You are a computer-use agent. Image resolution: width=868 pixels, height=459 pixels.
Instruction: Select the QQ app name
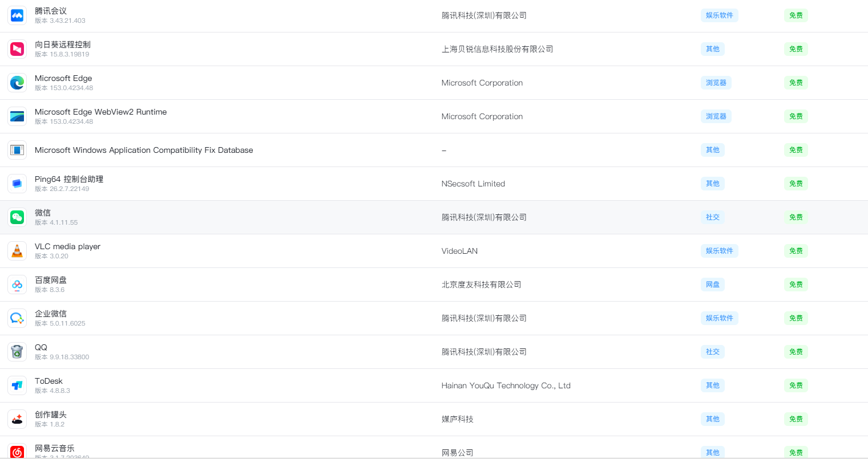[x=41, y=347]
